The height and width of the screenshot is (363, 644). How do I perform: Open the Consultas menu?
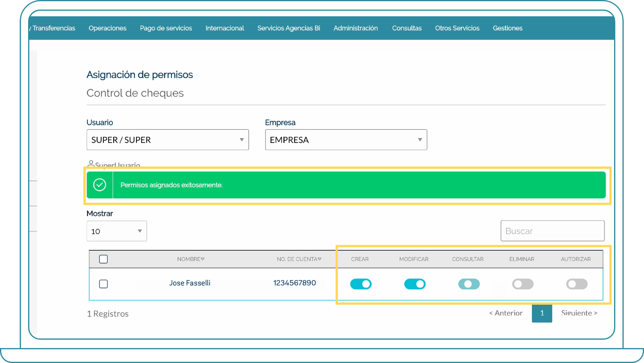point(407,28)
